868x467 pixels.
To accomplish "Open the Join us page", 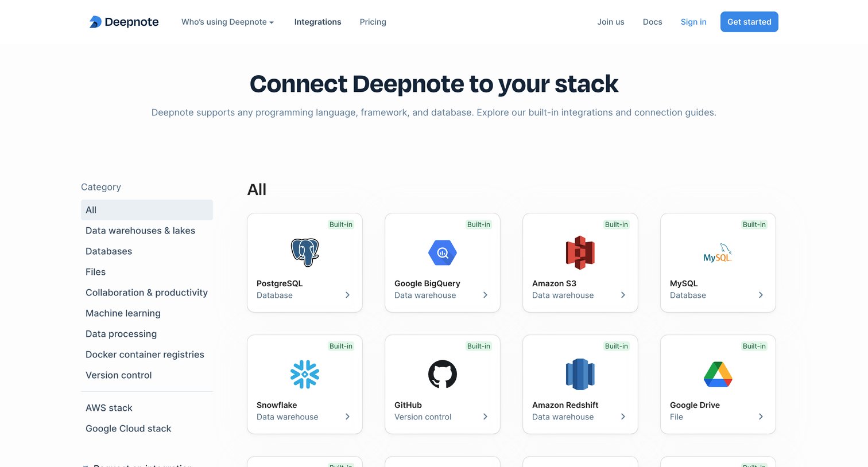I will [x=611, y=22].
